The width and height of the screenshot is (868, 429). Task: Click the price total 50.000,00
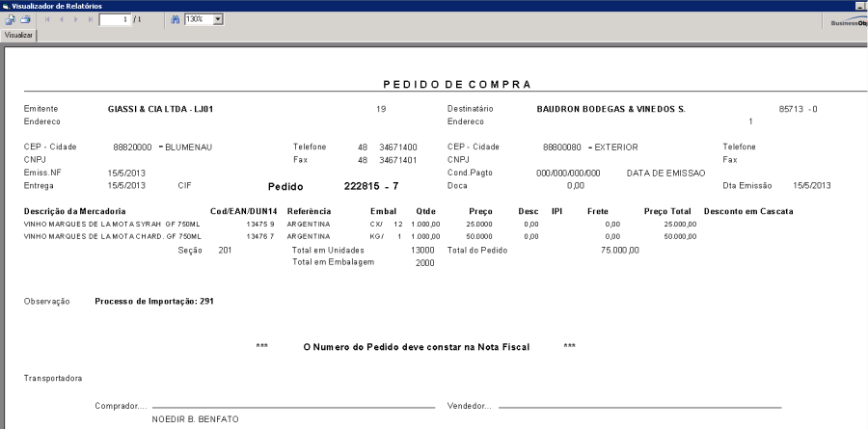(x=680, y=236)
